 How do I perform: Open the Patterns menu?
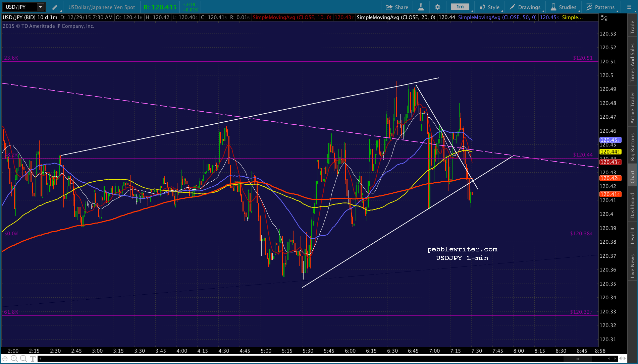601,7
